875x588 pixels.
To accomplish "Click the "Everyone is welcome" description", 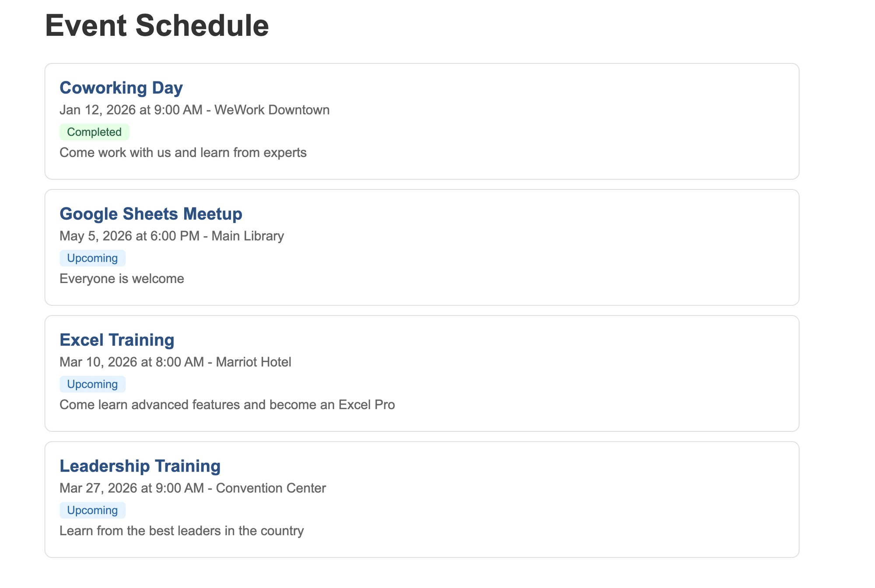I will (122, 279).
